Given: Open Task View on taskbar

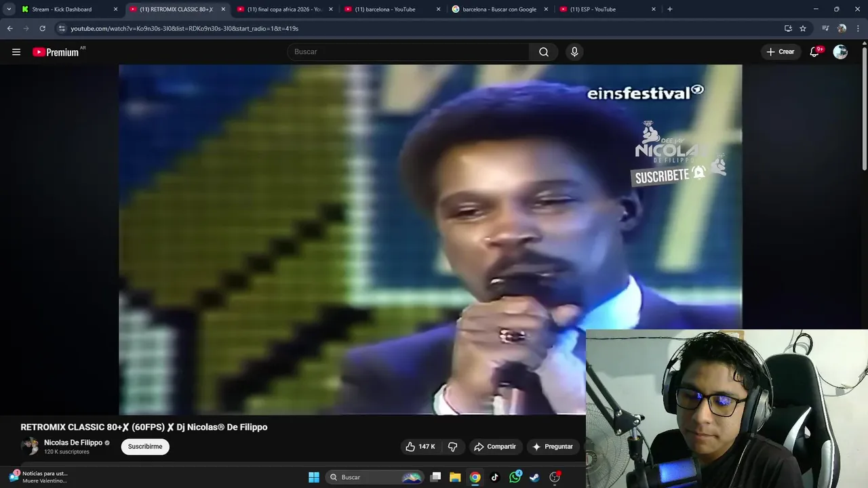Looking at the screenshot, I should coord(436,477).
